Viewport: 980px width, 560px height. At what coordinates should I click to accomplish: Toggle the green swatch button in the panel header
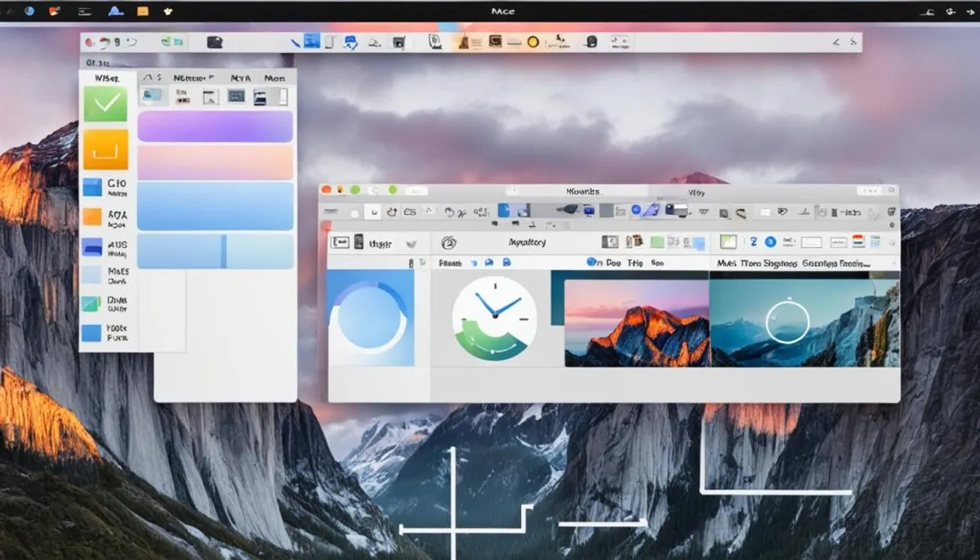pos(657,242)
